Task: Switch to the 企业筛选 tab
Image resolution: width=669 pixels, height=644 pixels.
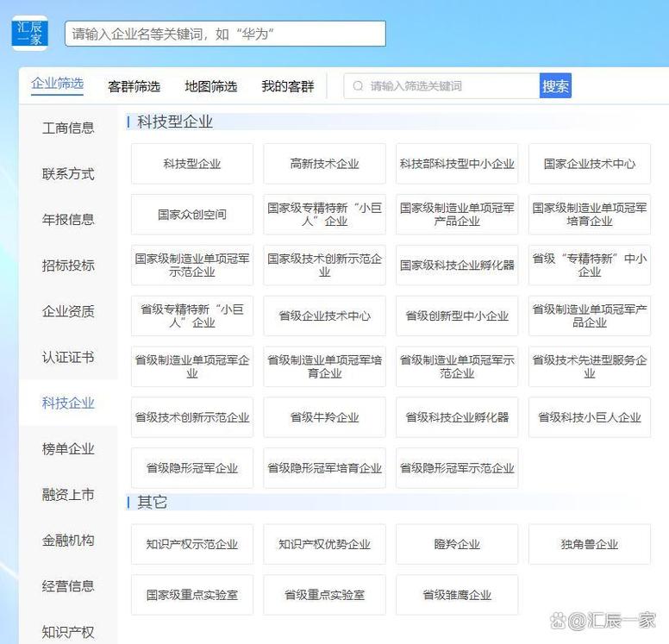Action: pyautogui.click(x=57, y=84)
